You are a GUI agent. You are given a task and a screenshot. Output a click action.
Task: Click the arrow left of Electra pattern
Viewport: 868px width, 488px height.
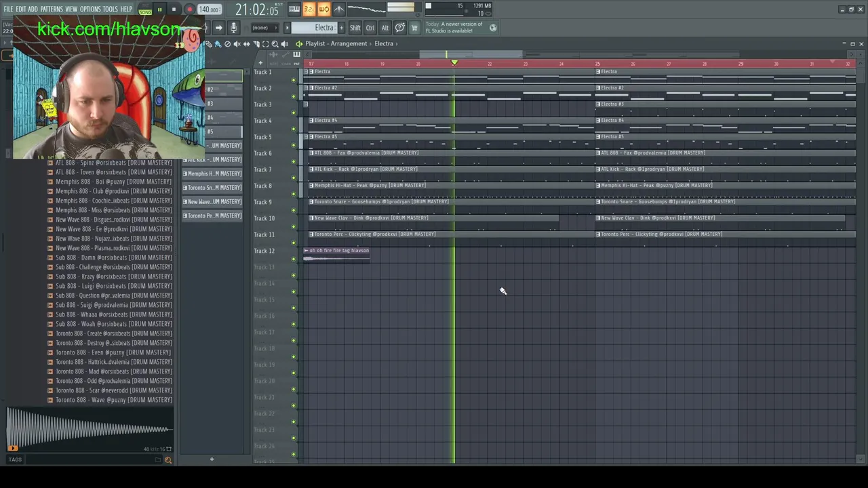point(287,28)
